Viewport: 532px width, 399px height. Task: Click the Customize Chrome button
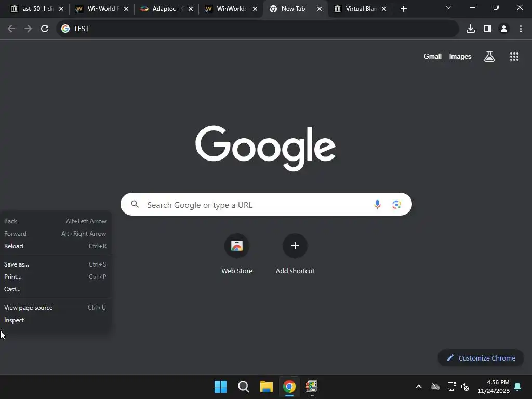(x=481, y=358)
